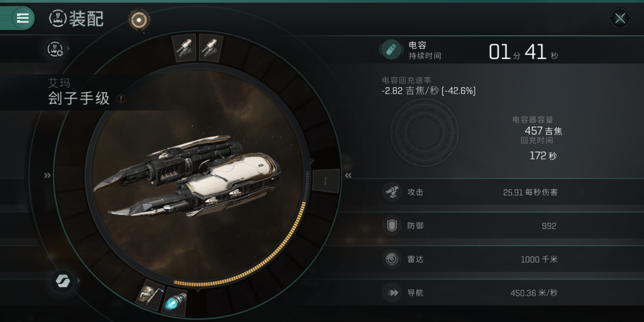
Task: Expand left panel with double arrow
Action: pos(47,175)
